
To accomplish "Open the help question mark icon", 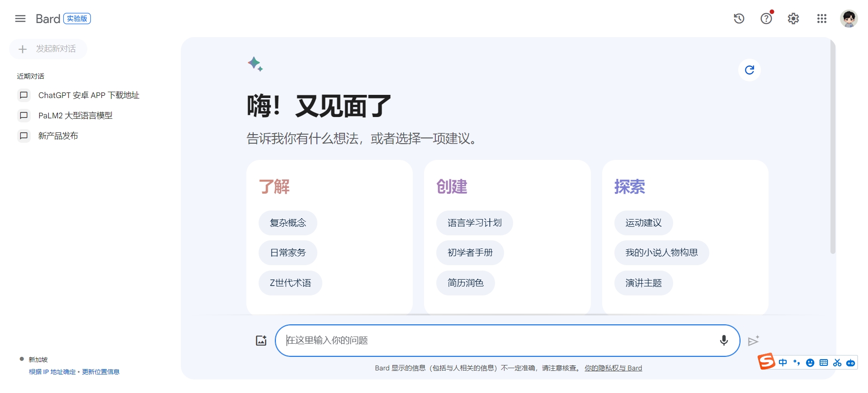I will tap(766, 19).
